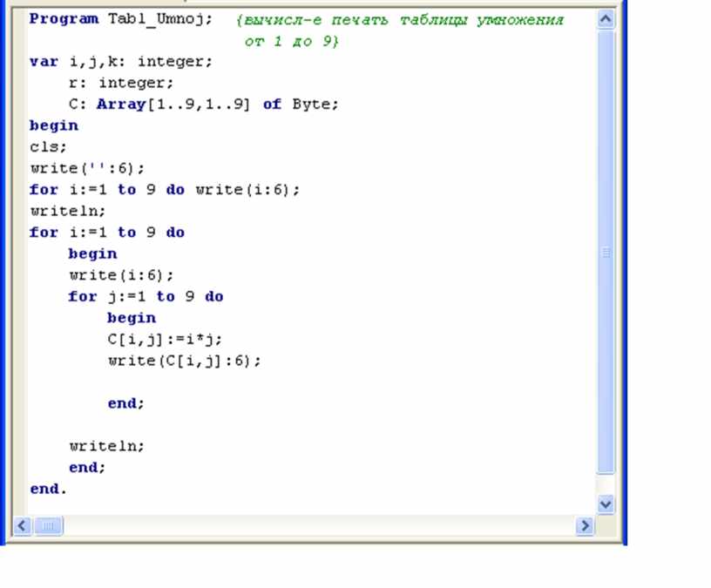Click the 'C[i,j]:=i*j;' assignment line

(x=165, y=339)
